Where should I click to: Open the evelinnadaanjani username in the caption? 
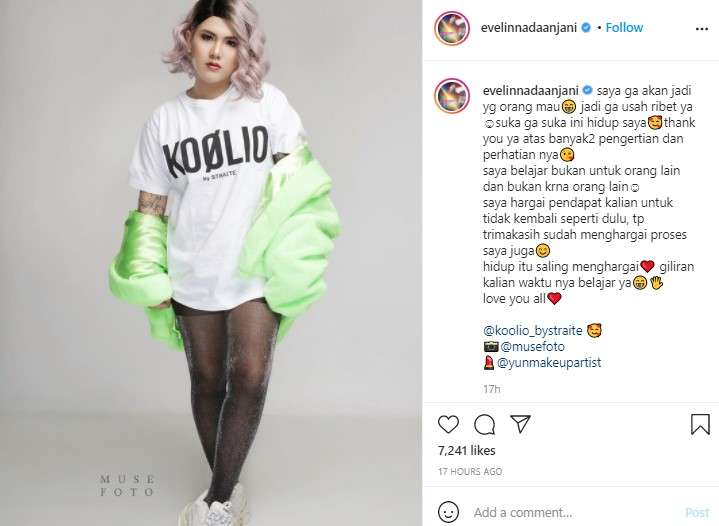531,90
